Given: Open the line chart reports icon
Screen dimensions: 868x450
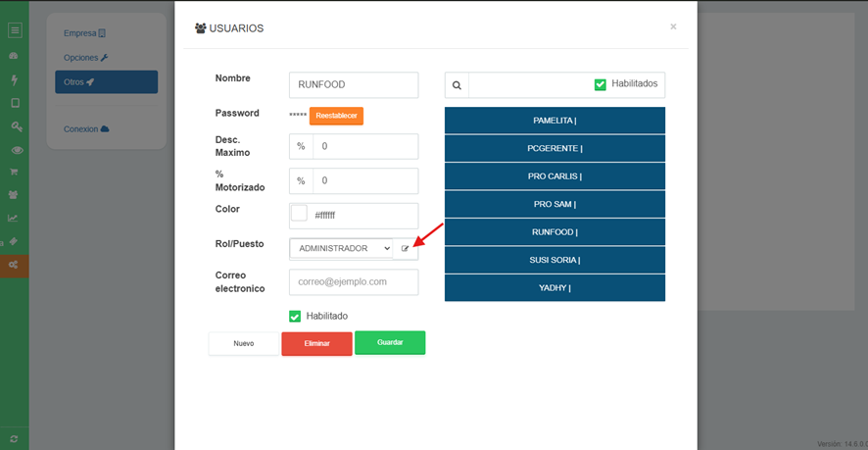Looking at the screenshot, I should coord(13,218).
